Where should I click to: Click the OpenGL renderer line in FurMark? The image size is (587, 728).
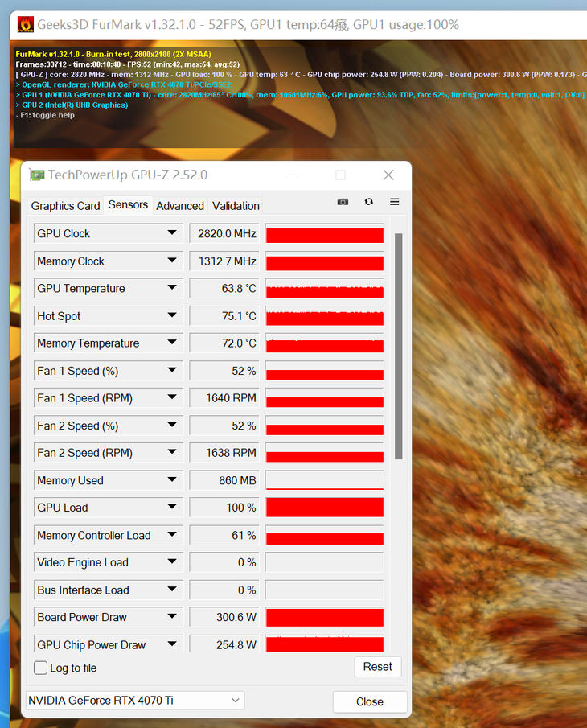(x=124, y=84)
